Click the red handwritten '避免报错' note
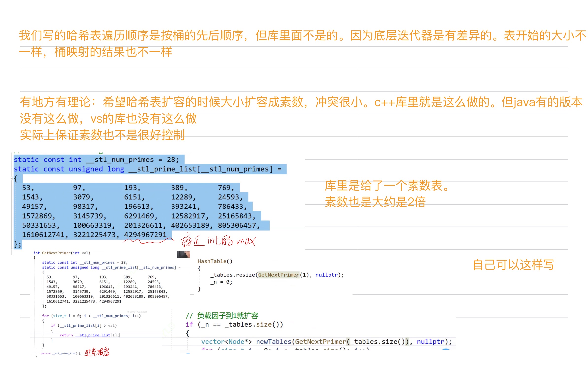The width and height of the screenshot is (588, 367). [97, 352]
